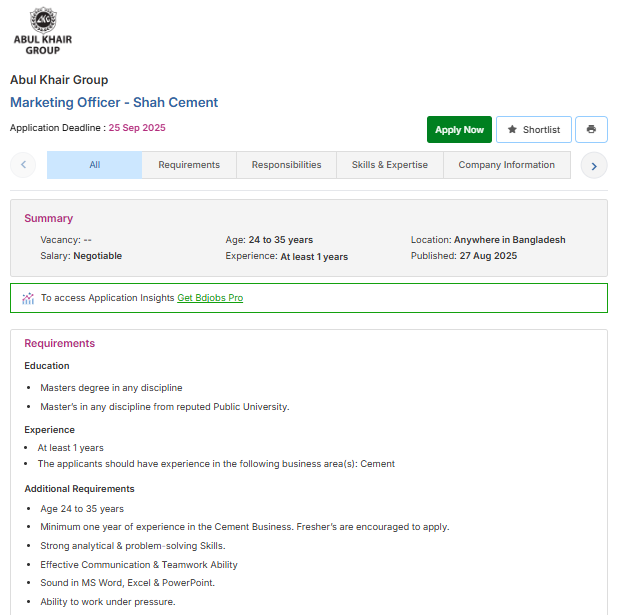The height and width of the screenshot is (615, 620).
Task: Click the Abul Khair Group logo
Action: [42, 30]
